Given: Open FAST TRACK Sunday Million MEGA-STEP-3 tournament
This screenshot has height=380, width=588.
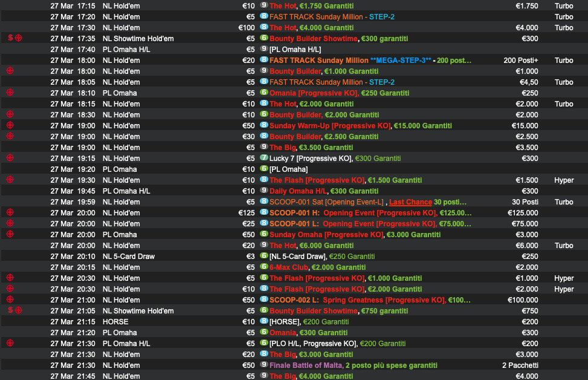Looking at the screenshot, I should pyautogui.click(x=370, y=61).
